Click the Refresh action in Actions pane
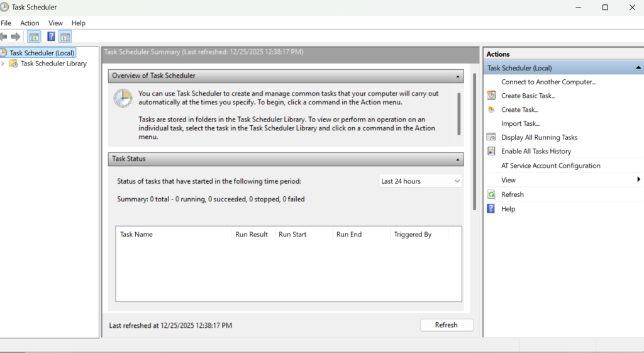 513,194
